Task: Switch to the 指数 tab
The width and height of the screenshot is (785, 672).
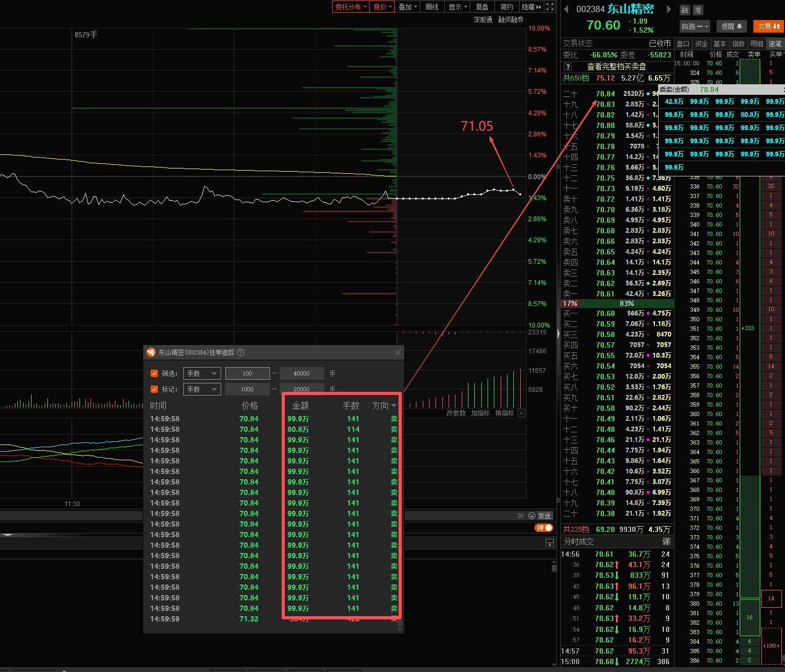Action: pos(739,44)
